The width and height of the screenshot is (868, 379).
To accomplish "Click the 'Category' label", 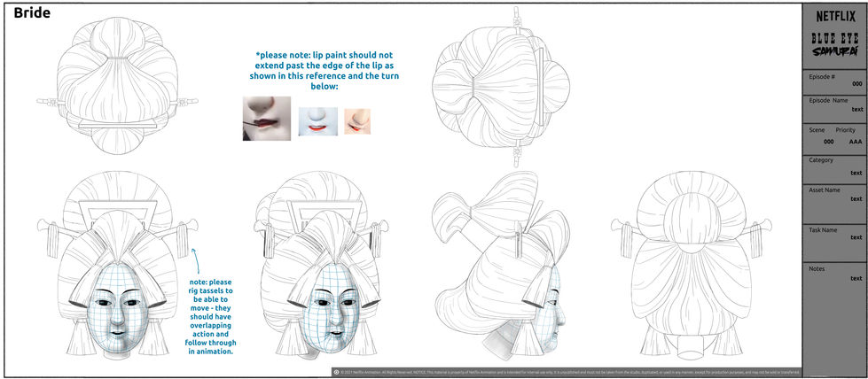I will coord(821,160).
